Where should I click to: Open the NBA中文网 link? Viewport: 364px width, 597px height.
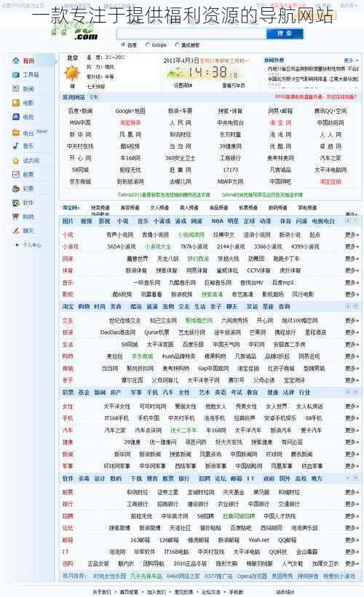point(231,182)
